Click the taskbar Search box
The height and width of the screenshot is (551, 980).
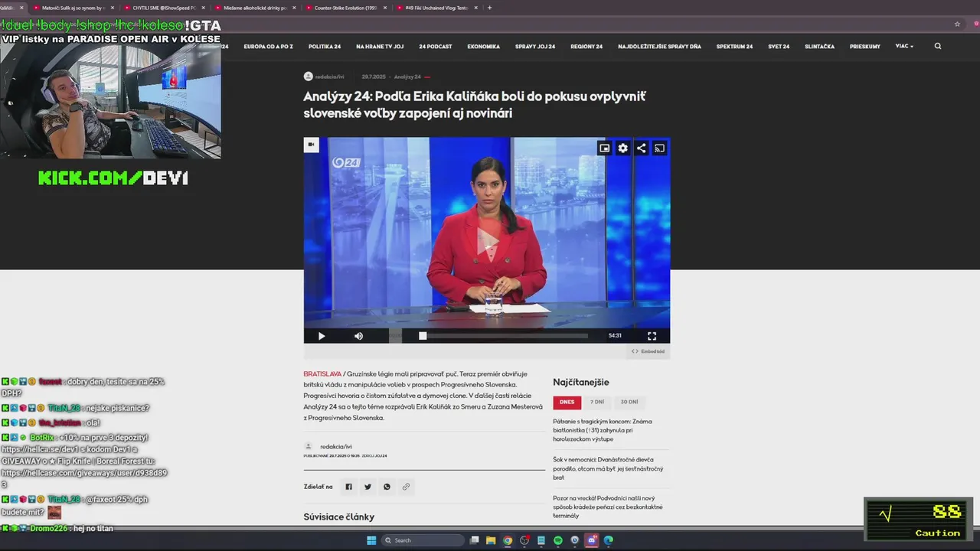[423, 540]
